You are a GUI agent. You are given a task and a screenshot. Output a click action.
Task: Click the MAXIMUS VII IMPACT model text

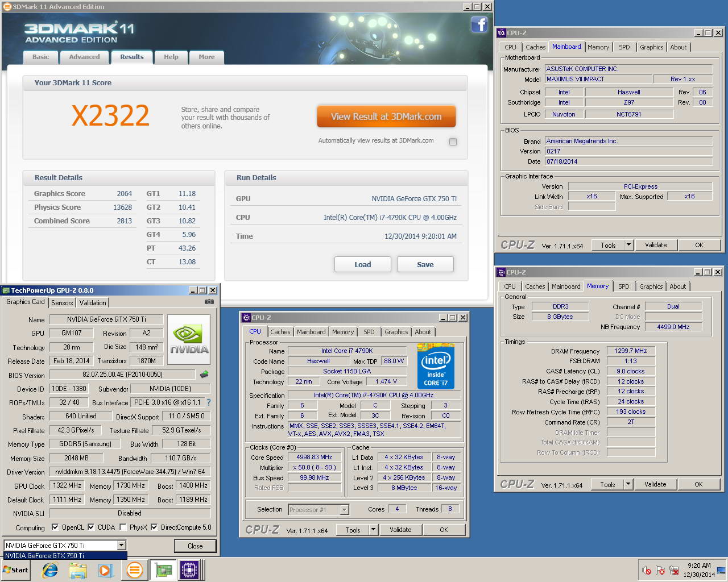(576, 79)
